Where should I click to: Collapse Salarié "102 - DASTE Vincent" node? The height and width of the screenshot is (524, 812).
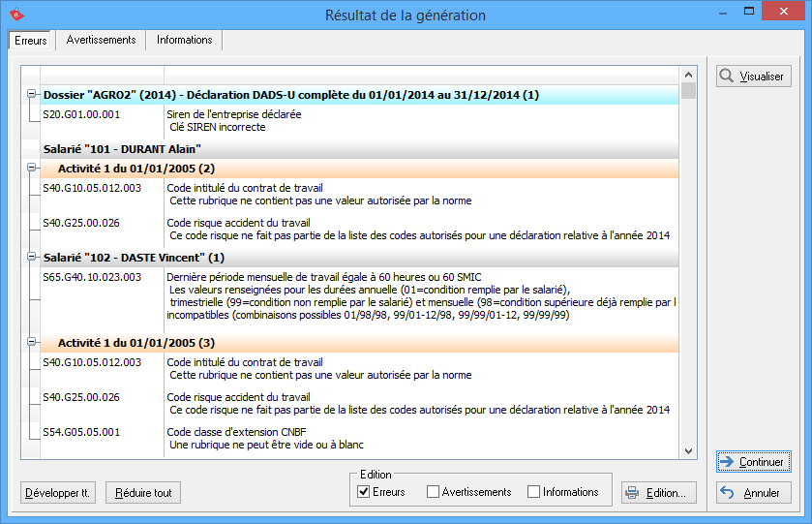[x=32, y=258]
